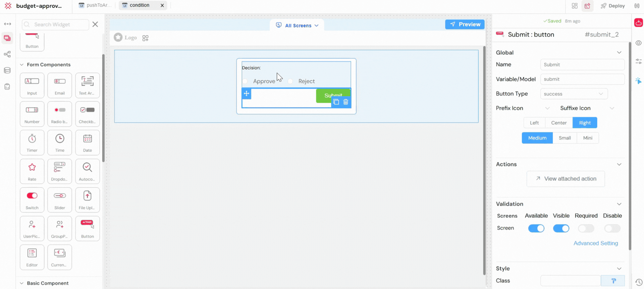
Task: Select the Currency widget icon
Action: [x=60, y=257]
